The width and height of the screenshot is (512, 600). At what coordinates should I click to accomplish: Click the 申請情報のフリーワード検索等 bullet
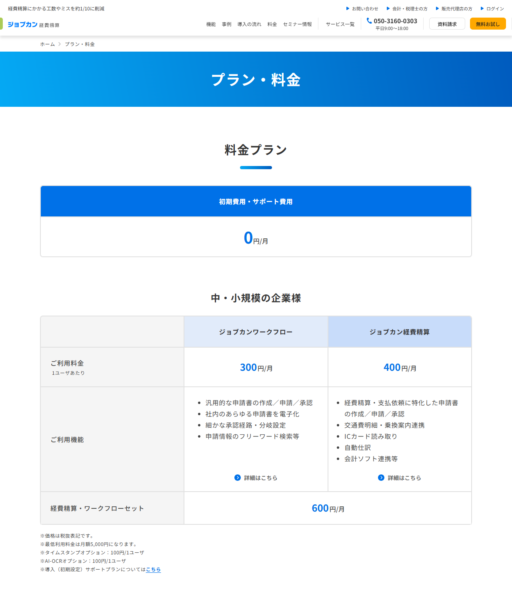252,436
